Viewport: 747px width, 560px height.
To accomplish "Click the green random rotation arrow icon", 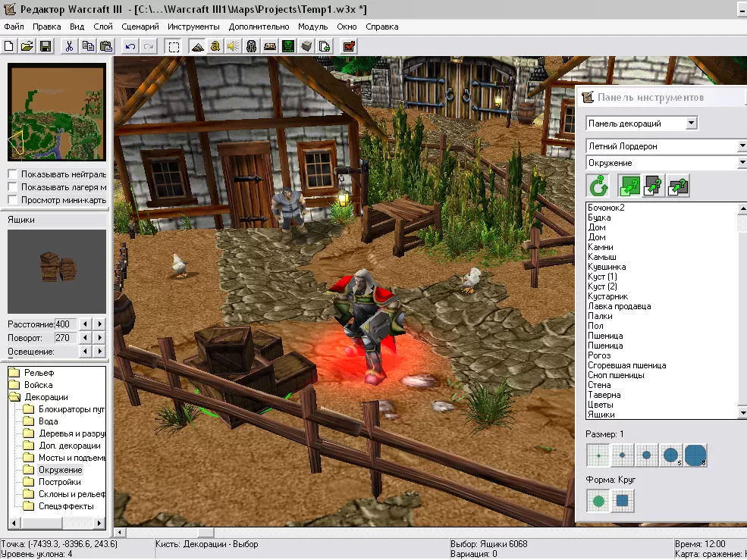I will (x=598, y=186).
